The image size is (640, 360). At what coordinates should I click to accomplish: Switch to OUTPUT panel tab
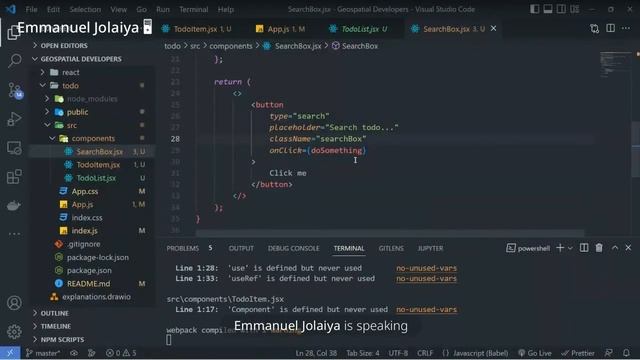point(241,248)
